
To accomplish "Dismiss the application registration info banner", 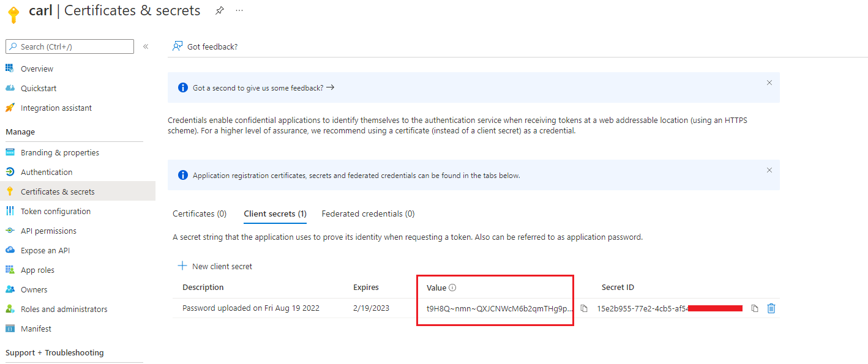I will 769,170.
